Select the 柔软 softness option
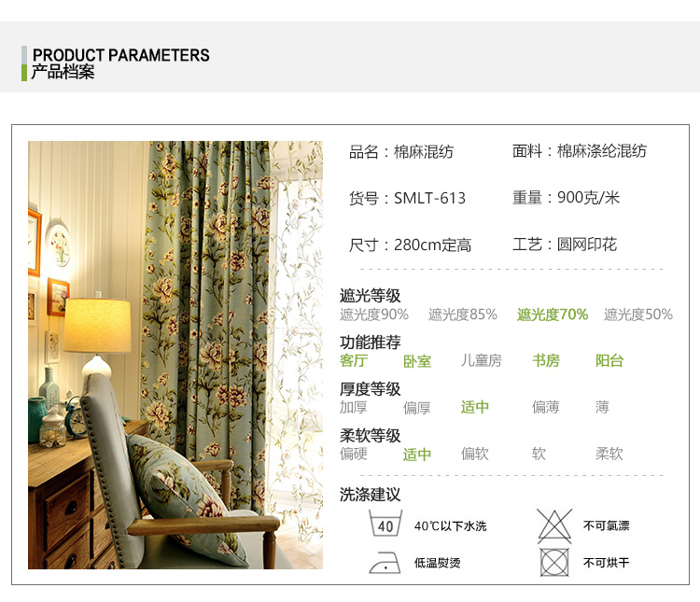The image size is (700, 602). [609, 454]
